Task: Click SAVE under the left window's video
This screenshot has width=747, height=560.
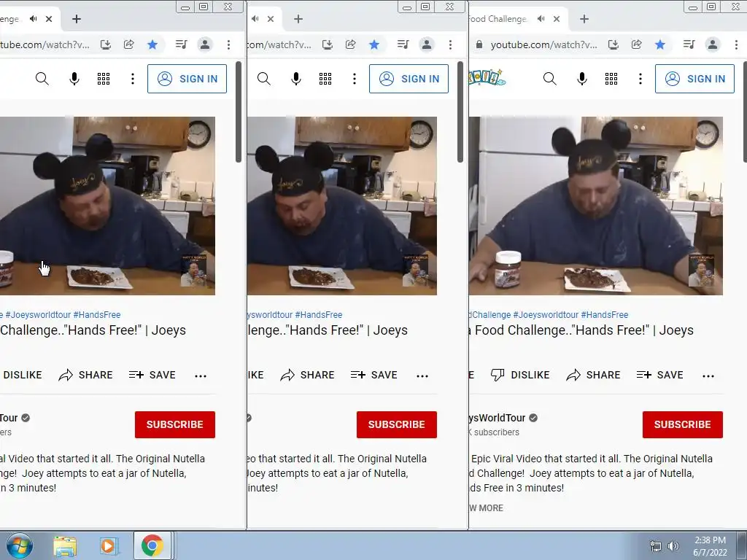Action: [x=152, y=376]
